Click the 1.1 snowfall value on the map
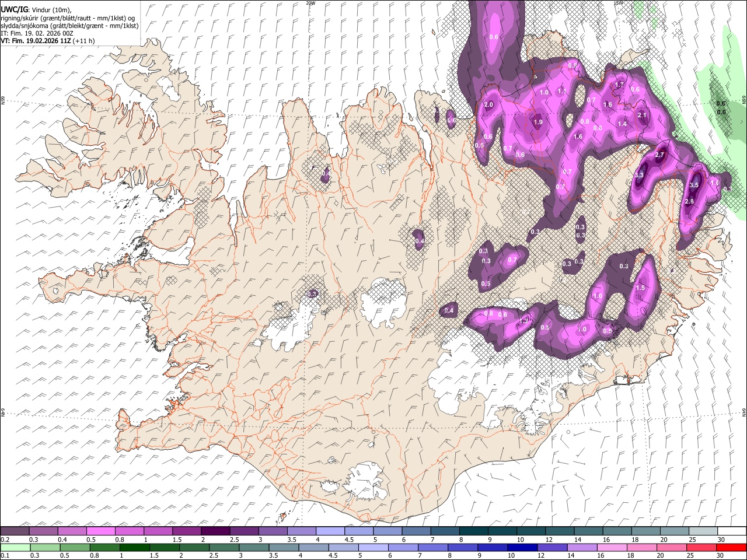Screen dimensions: 747x560 point(562,92)
